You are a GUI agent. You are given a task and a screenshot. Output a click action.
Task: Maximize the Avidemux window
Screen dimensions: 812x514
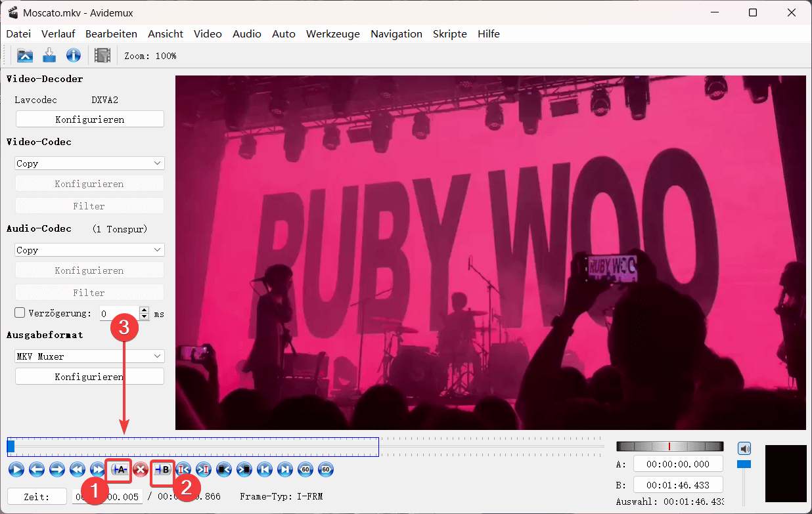coord(753,12)
